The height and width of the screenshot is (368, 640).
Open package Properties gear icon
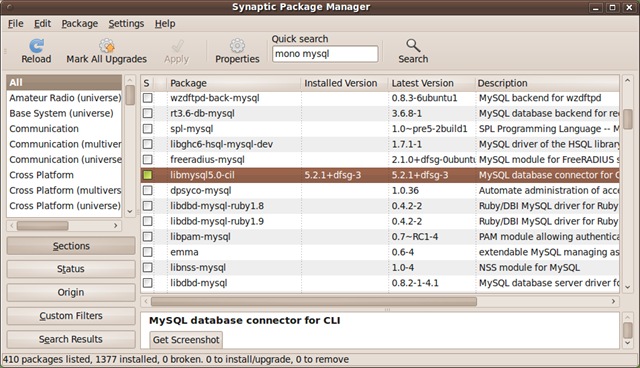click(237, 46)
